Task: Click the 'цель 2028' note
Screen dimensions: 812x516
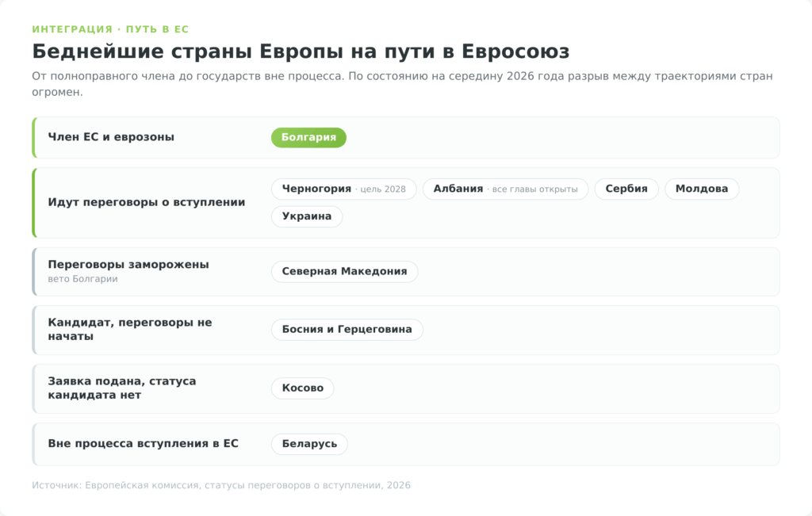Action: (383, 189)
